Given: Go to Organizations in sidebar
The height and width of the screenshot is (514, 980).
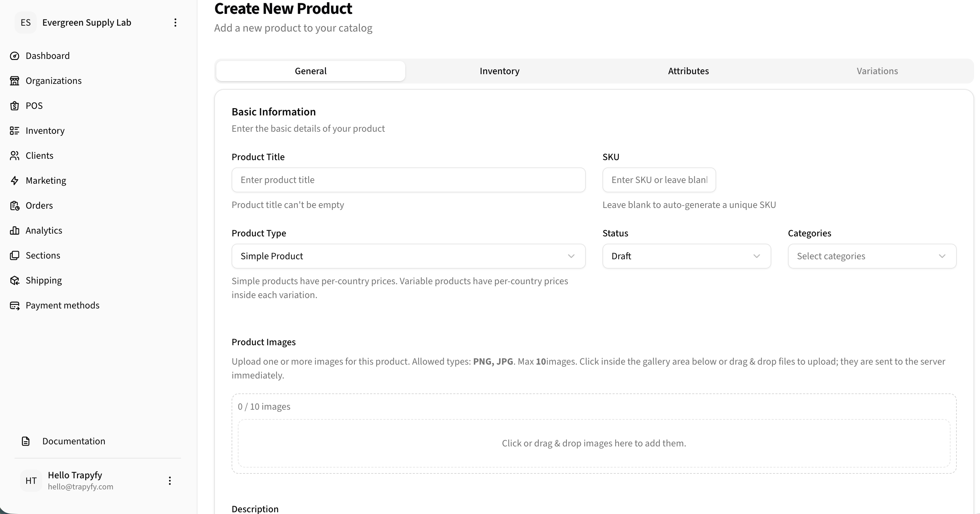Looking at the screenshot, I should [54, 81].
